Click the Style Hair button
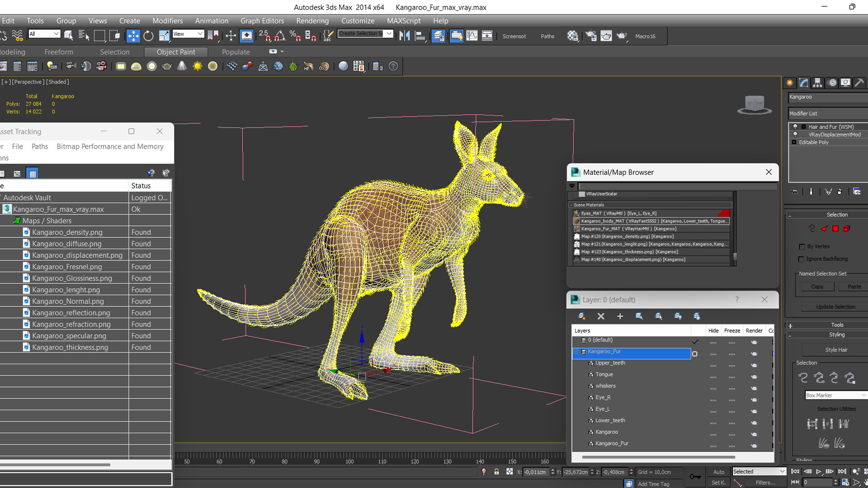Screen dimensions: 868x488 [836, 350]
